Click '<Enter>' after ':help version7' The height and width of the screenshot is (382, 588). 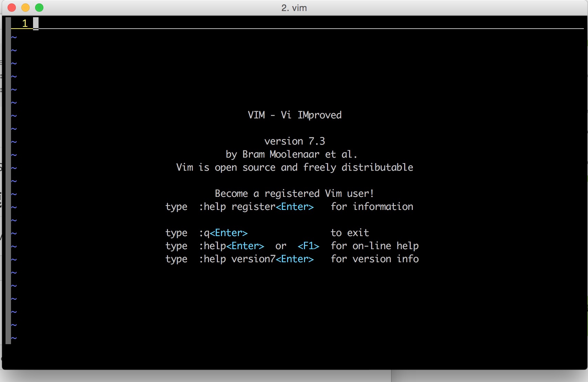click(295, 259)
